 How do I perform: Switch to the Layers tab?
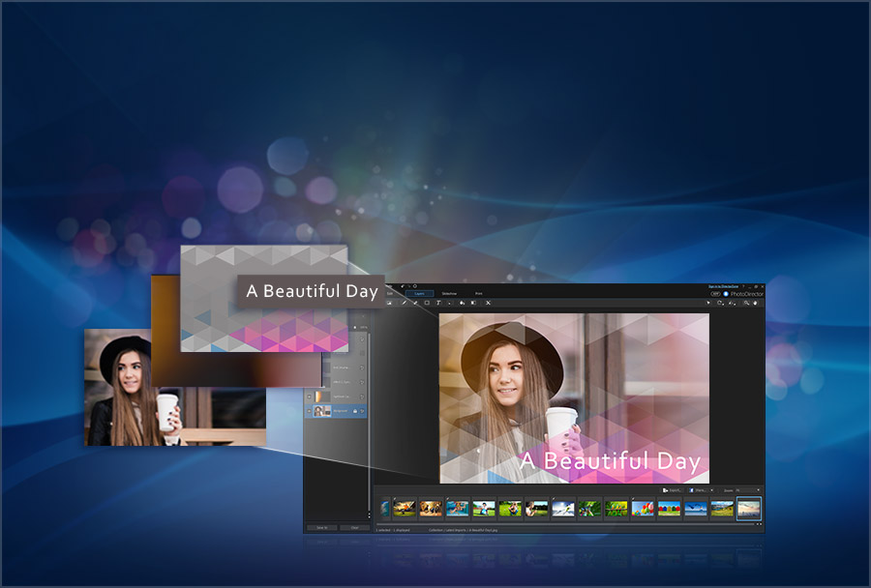point(419,293)
